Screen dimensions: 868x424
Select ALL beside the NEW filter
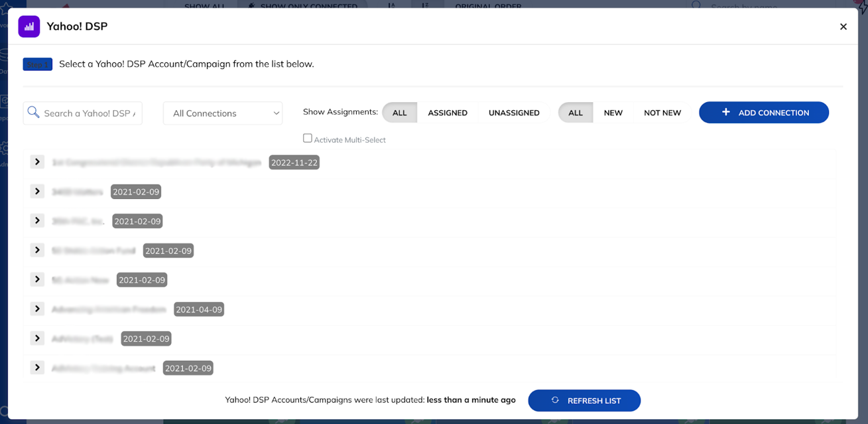[x=576, y=113]
